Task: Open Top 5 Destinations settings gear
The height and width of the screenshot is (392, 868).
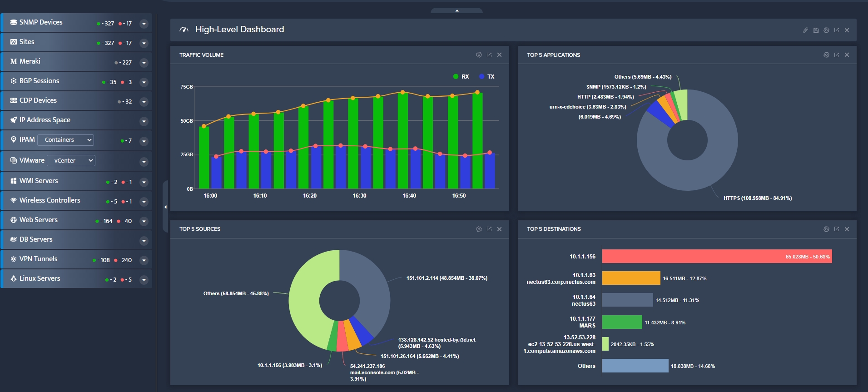Action: pos(826,229)
